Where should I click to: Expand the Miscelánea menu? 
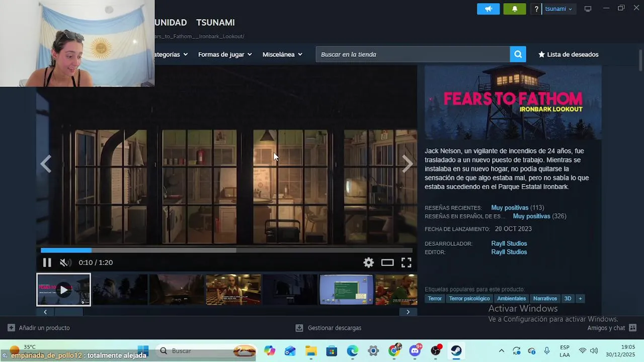[282, 54]
